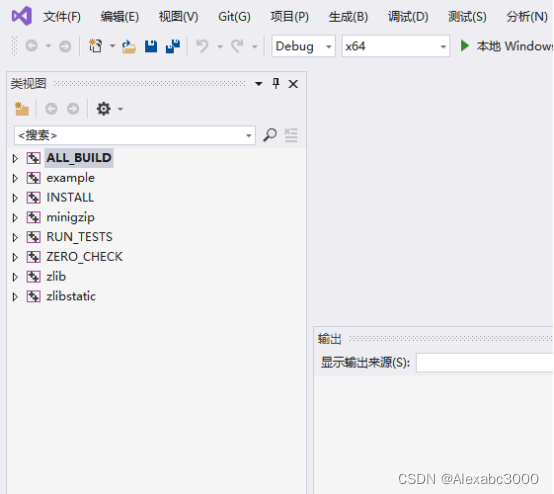Open the Class View window options arrow
Image resolution: width=554 pixels, height=494 pixels.
pos(259,84)
